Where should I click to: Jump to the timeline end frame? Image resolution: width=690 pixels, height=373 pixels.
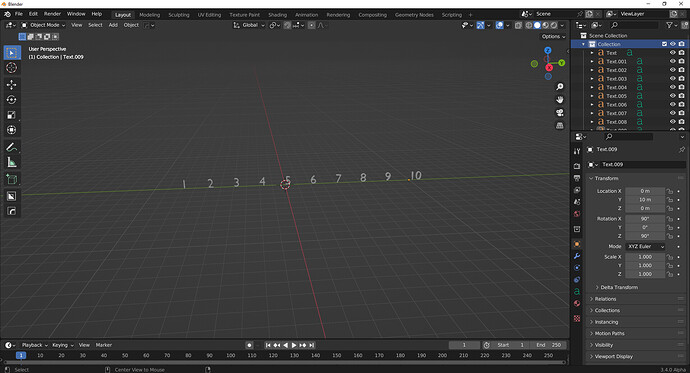(312, 345)
